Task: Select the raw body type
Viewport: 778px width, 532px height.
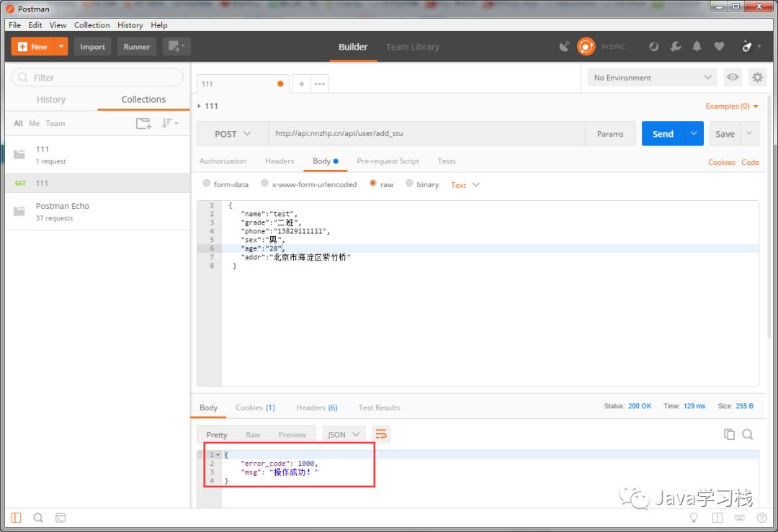Action: click(x=372, y=184)
